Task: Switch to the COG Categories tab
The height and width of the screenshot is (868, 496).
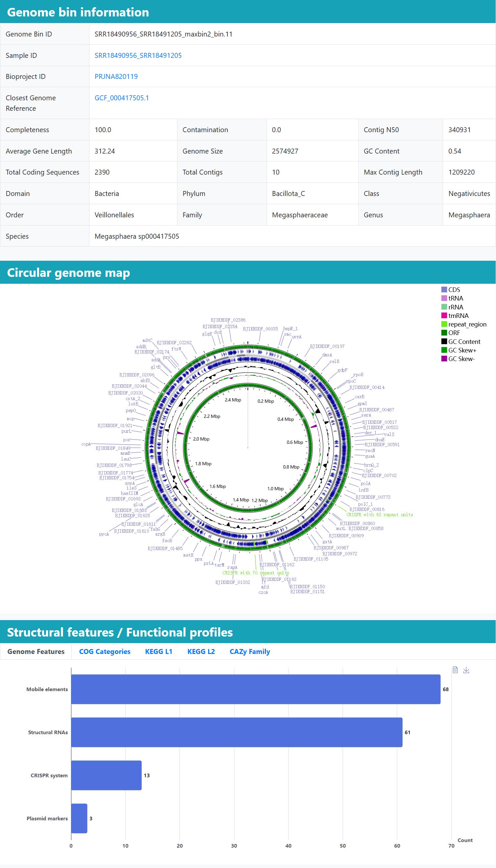Action: coord(105,651)
